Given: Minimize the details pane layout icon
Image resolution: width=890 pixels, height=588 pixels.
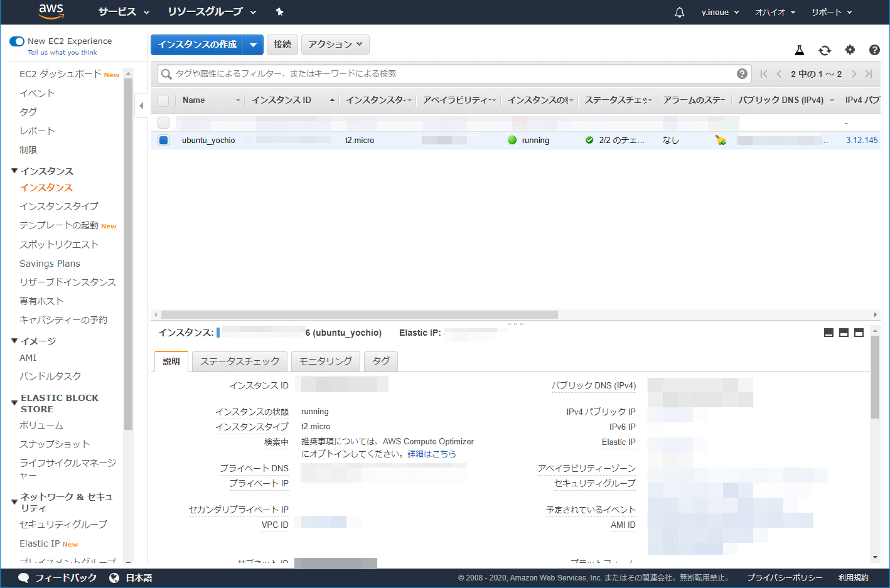Looking at the screenshot, I should click(x=828, y=333).
